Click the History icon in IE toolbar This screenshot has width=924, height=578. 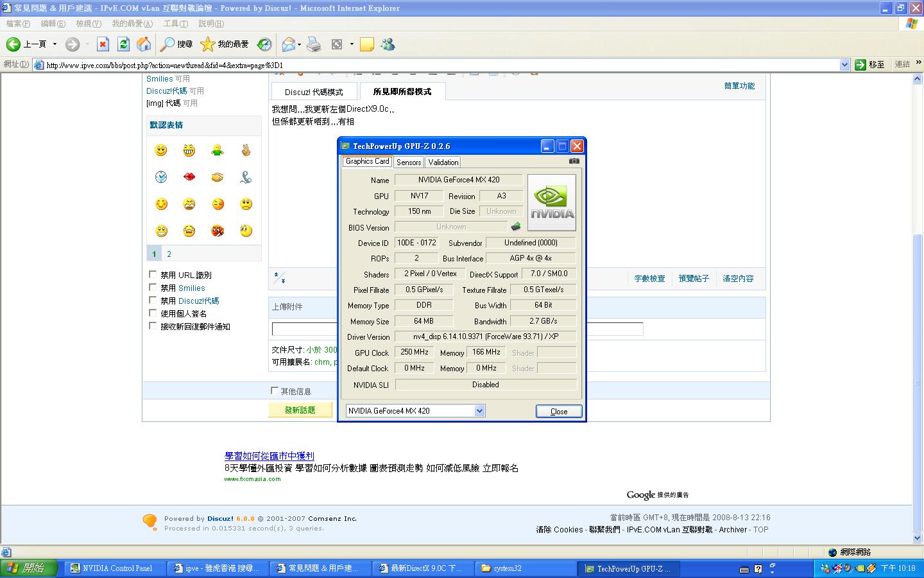(x=264, y=44)
